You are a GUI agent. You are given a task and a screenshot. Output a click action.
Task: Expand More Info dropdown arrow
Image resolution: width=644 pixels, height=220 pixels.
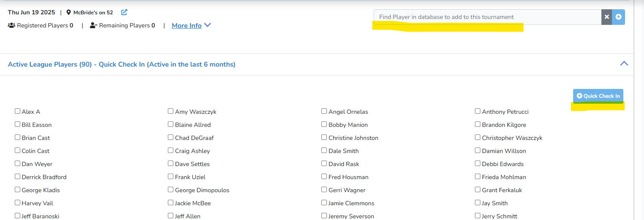[207, 25]
